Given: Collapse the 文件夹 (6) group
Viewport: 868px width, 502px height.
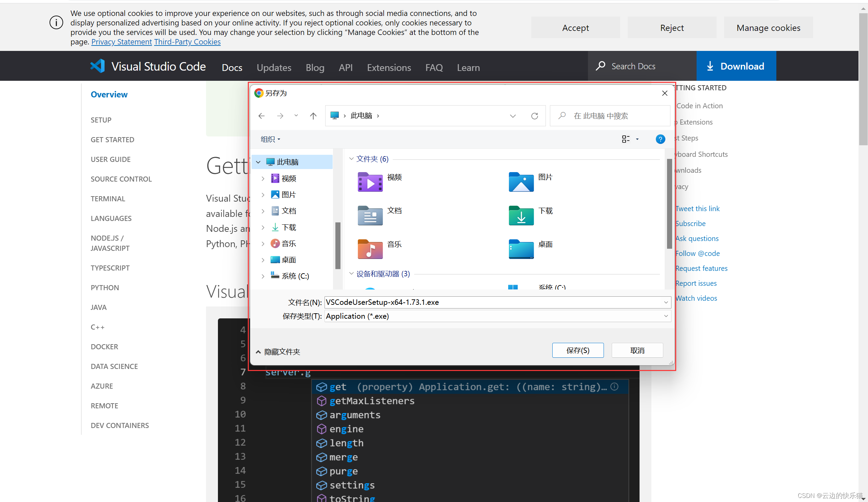Looking at the screenshot, I should (x=351, y=159).
